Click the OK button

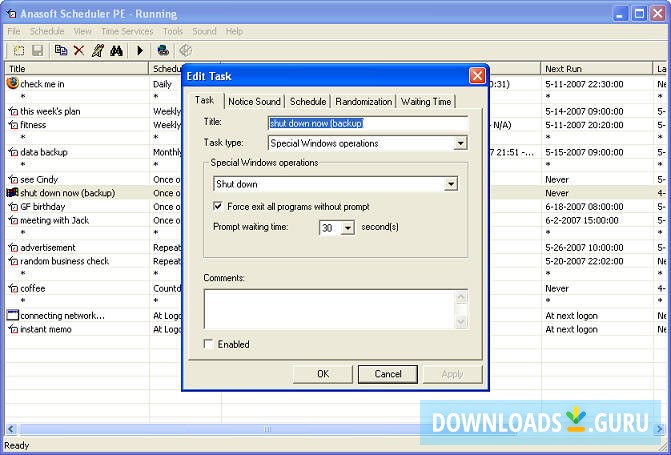(x=323, y=374)
